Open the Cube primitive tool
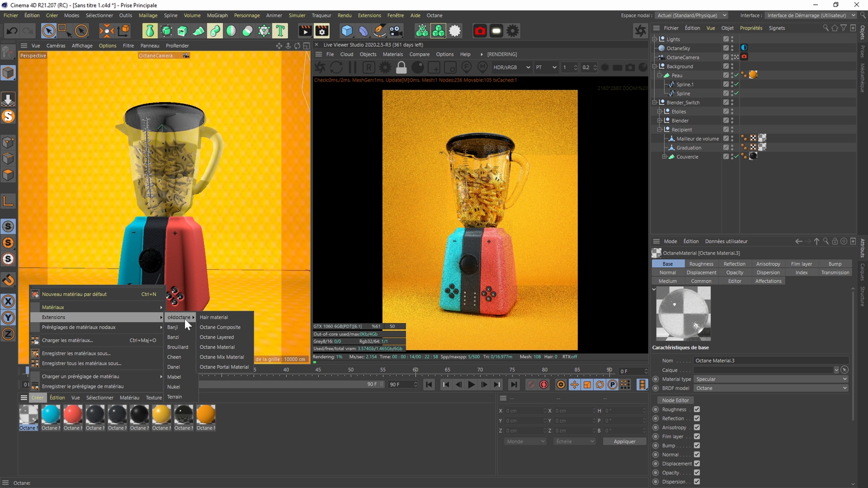The image size is (868, 488). coord(347,31)
